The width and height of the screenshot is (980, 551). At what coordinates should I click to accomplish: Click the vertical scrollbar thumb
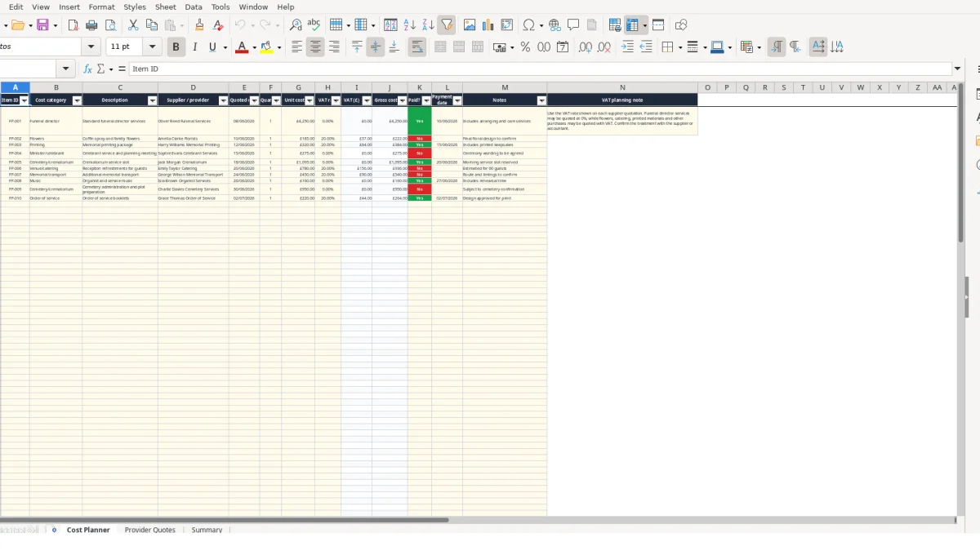960,163
